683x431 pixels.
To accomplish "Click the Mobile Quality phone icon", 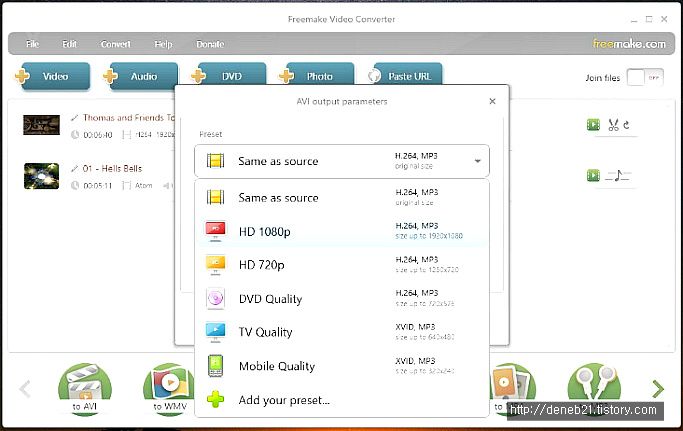I will 216,366.
